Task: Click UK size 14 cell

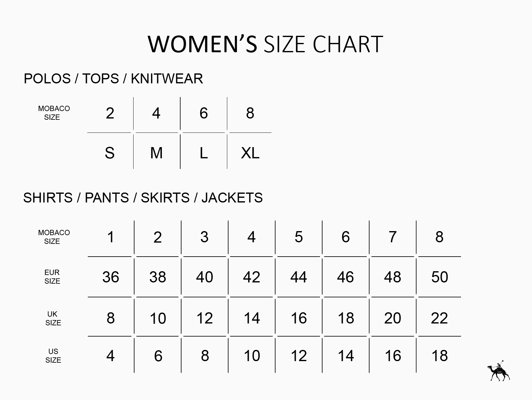Action: (x=252, y=318)
